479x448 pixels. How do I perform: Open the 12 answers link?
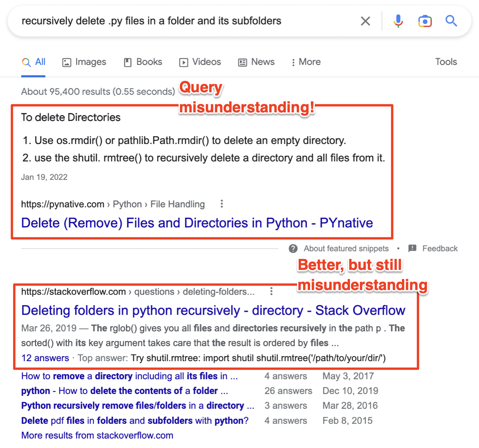coord(45,358)
